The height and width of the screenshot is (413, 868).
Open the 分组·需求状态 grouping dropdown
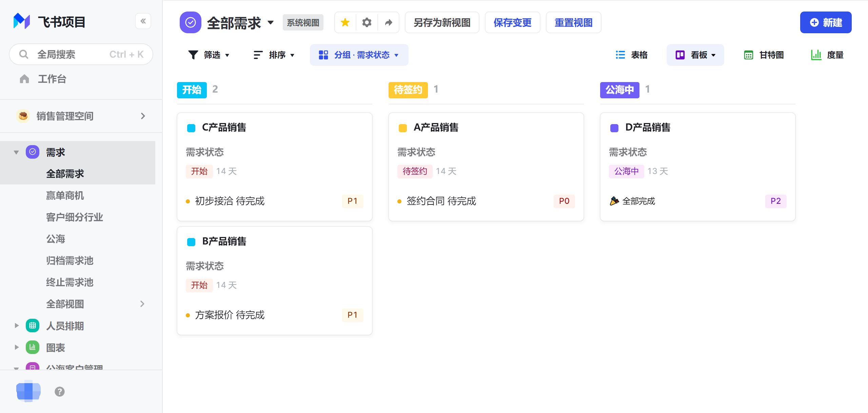tap(359, 55)
